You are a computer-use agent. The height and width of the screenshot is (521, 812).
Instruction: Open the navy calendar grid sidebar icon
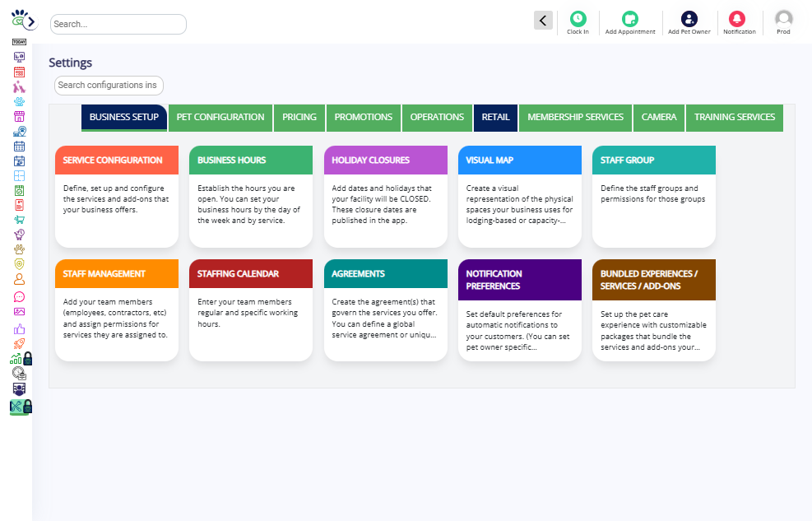click(19, 146)
